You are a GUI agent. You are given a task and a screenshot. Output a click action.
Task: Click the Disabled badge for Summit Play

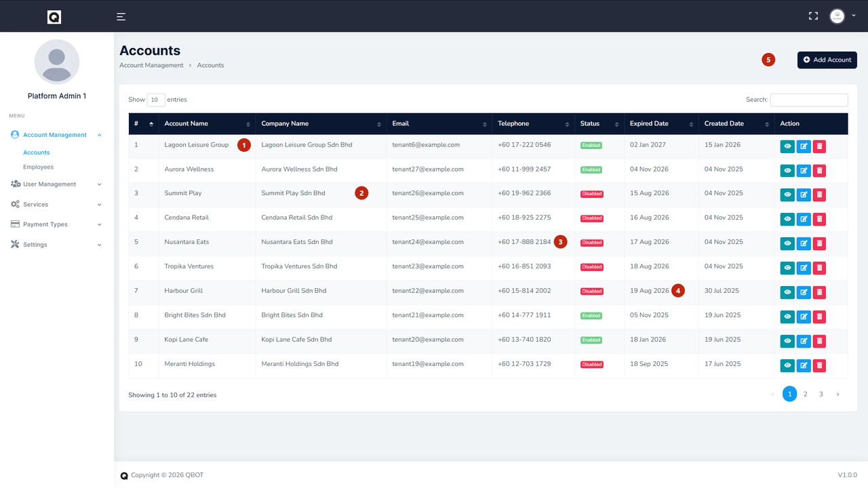point(592,194)
